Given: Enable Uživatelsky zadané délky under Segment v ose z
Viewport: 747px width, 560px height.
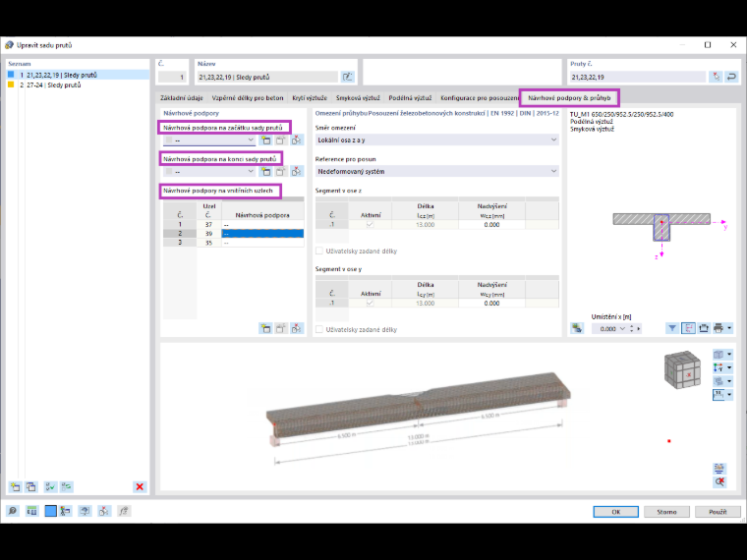Looking at the screenshot, I should (319, 251).
